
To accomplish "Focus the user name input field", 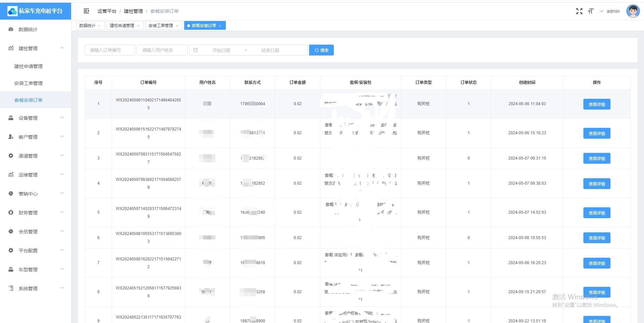I will tap(162, 50).
